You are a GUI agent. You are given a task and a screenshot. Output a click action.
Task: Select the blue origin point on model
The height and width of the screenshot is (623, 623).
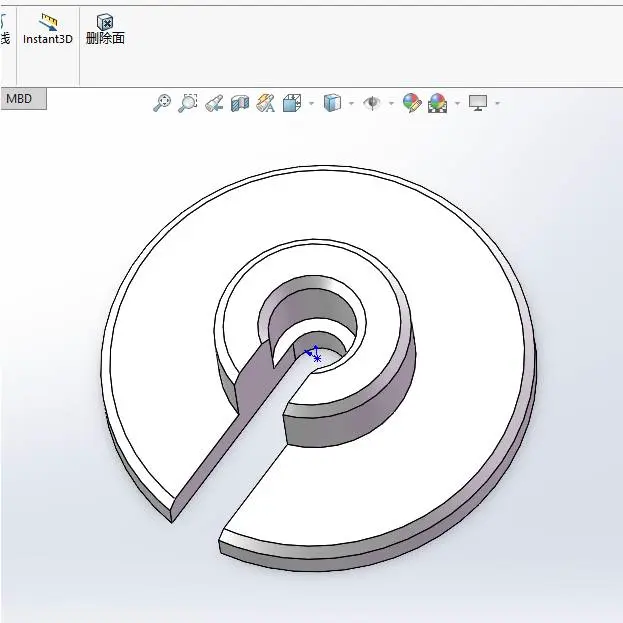(x=316, y=355)
